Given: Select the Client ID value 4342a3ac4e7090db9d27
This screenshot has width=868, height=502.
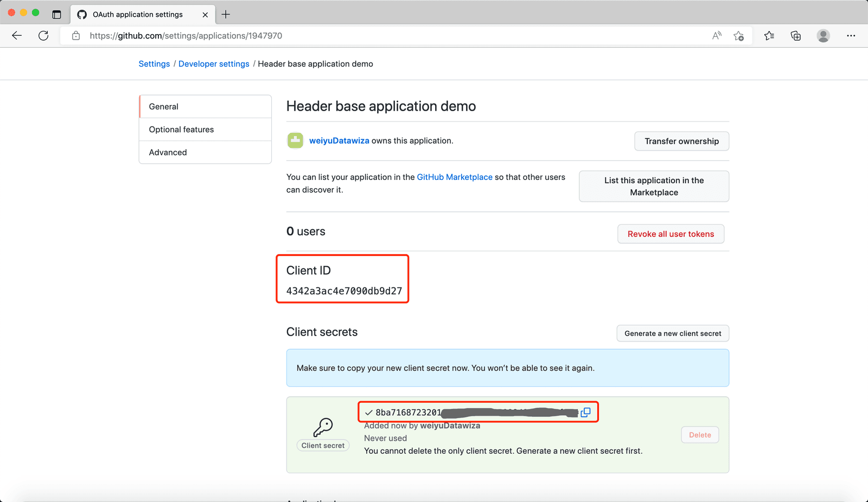Looking at the screenshot, I should pos(344,291).
